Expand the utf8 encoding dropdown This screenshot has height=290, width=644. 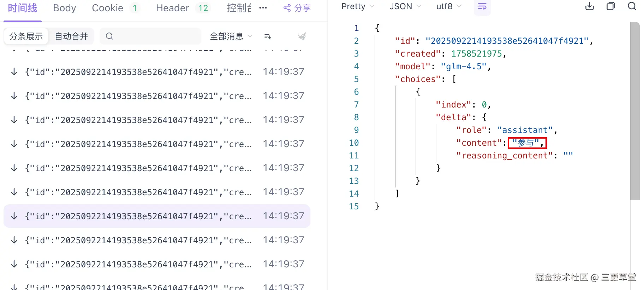(449, 6)
